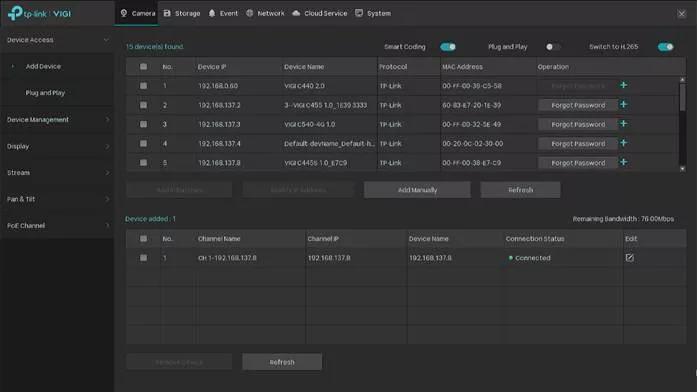Viewport: 697px width, 392px height.
Task: Click the Event tab bell icon
Action: tap(212, 13)
